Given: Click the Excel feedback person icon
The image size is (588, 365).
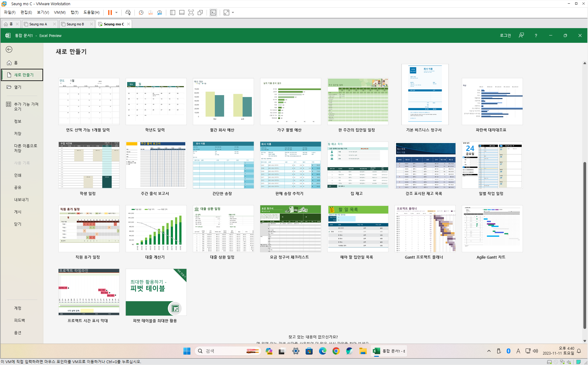Looking at the screenshot, I should pyautogui.click(x=521, y=35).
